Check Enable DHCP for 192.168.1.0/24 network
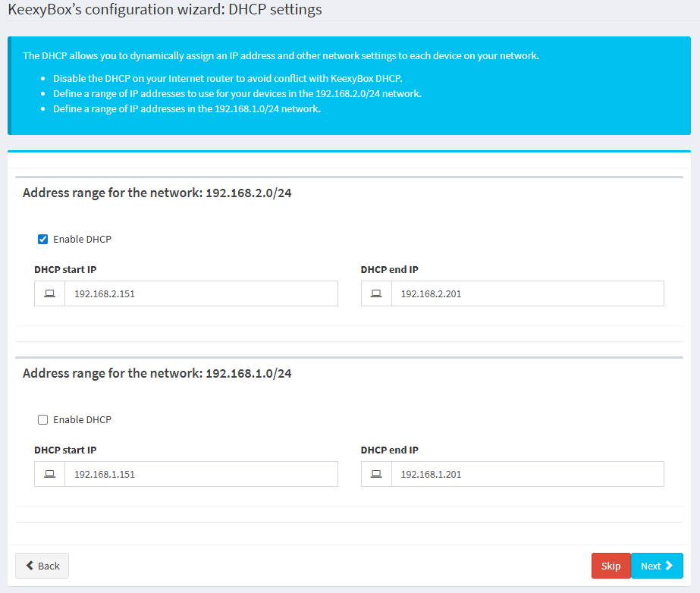Viewport: 700px width, 593px height. [43, 420]
